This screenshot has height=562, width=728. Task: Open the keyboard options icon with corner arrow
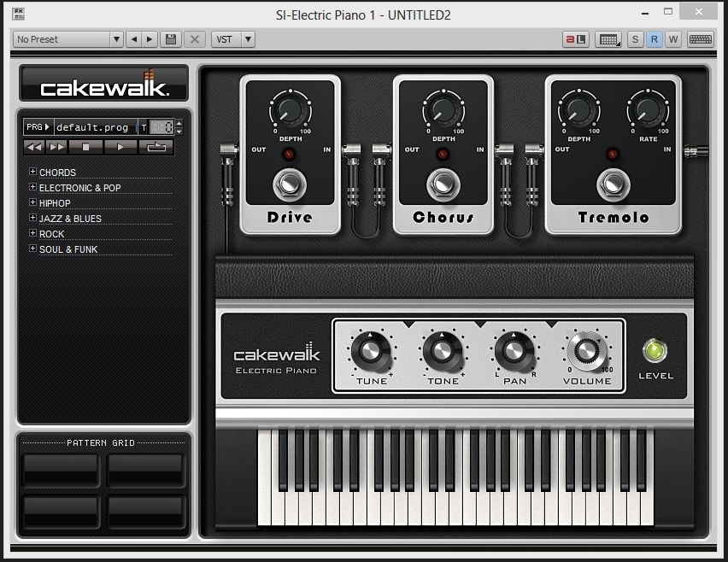point(608,39)
